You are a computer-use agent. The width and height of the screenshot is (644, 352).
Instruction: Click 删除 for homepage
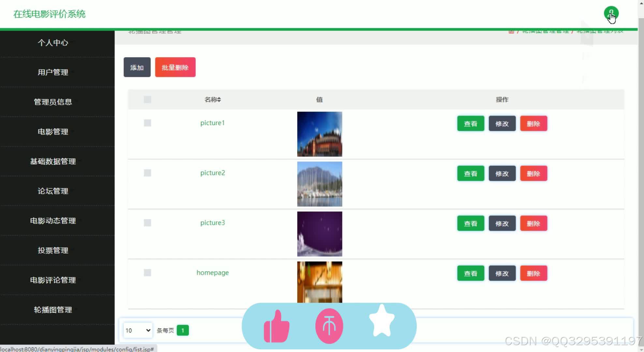coord(534,273)
